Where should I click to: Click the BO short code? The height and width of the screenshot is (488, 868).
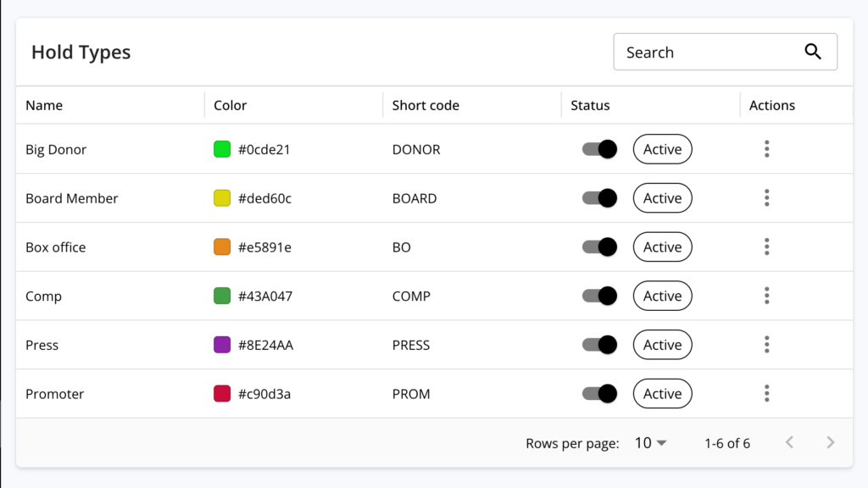(401, 247)
